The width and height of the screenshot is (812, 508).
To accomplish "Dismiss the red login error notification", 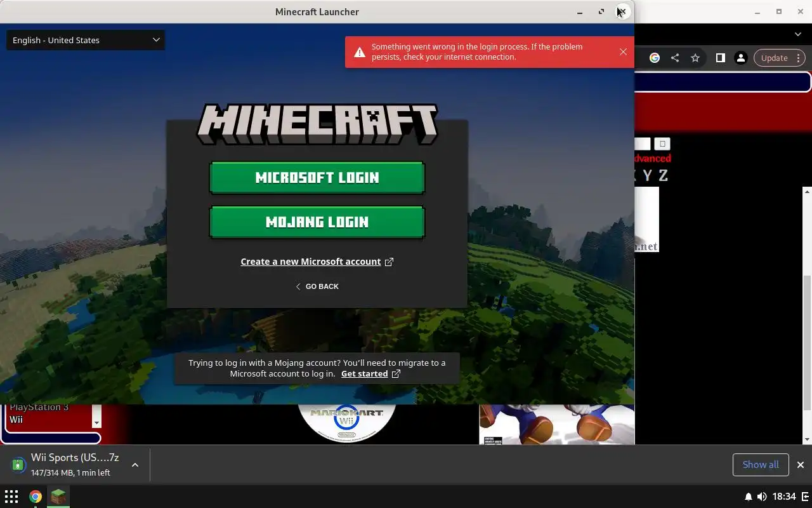I will 623,52.
